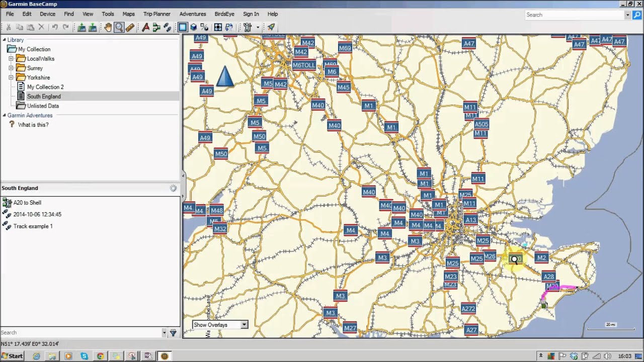Click the Windows Start button
Screen dimensions: 644x362
[12, 356]
